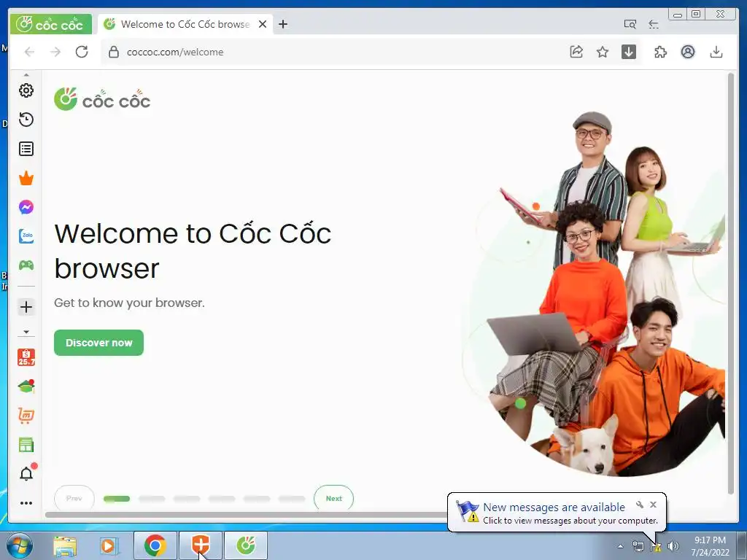Click the Prev button
This screenshot has height=560, width=747.
point(74,498)
